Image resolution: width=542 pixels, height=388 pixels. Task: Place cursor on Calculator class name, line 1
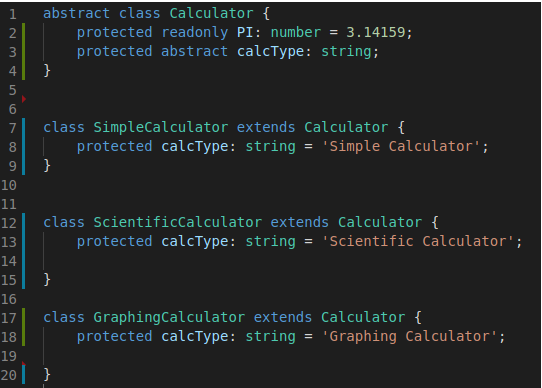(212, 13)
